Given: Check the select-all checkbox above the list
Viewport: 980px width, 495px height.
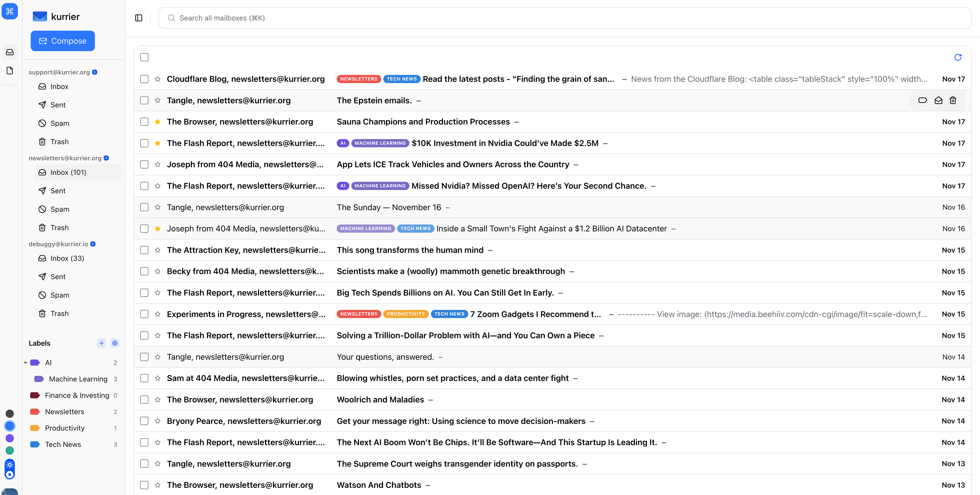Looking at the screenshot, I should (x=144, y=57).
